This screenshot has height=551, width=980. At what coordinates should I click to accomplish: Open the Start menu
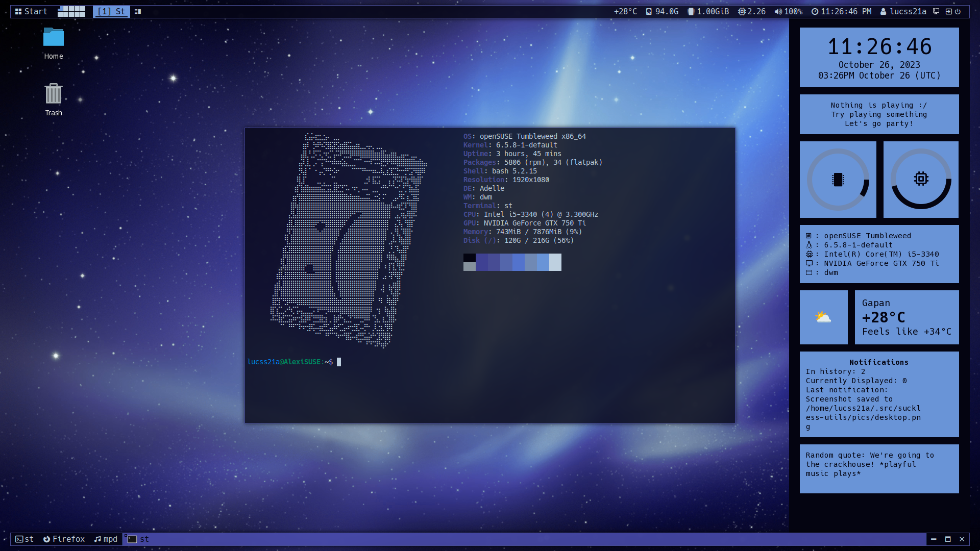point(31,11)
